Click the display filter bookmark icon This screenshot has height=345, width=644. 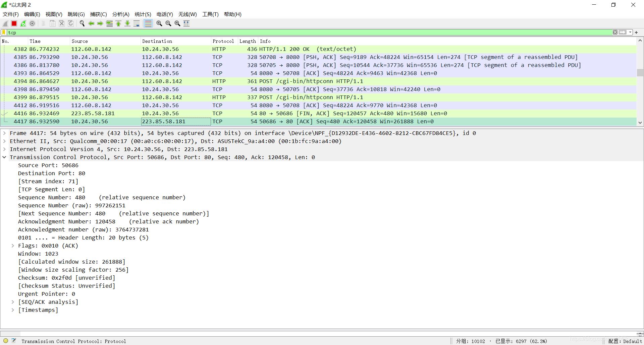4,32
